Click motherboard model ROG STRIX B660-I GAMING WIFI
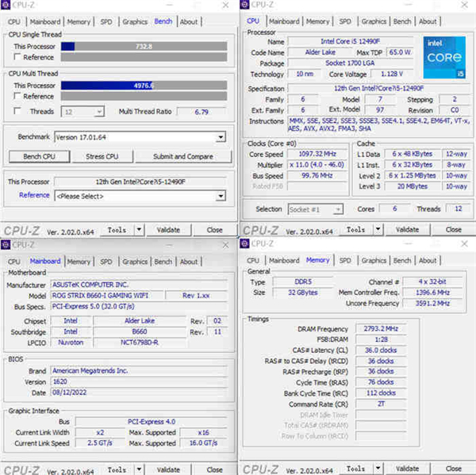This screenshot has height=475, width=476. click(107, 295)
